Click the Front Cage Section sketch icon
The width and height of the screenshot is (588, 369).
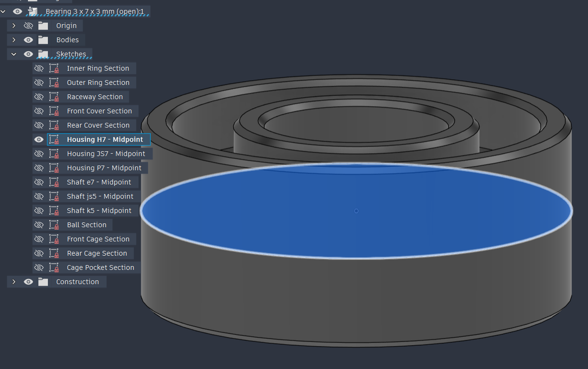pyautogui.click(x=54, y=239)
